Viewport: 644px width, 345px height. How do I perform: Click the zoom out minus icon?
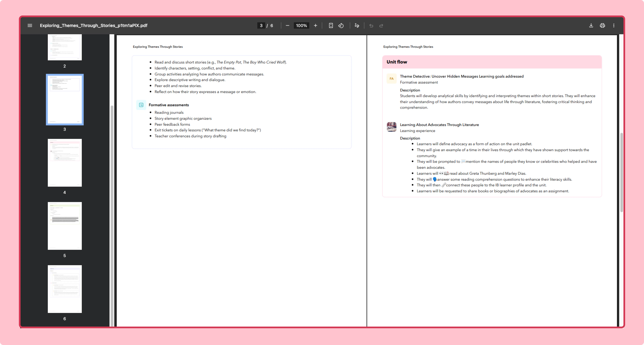pos(288,25)
